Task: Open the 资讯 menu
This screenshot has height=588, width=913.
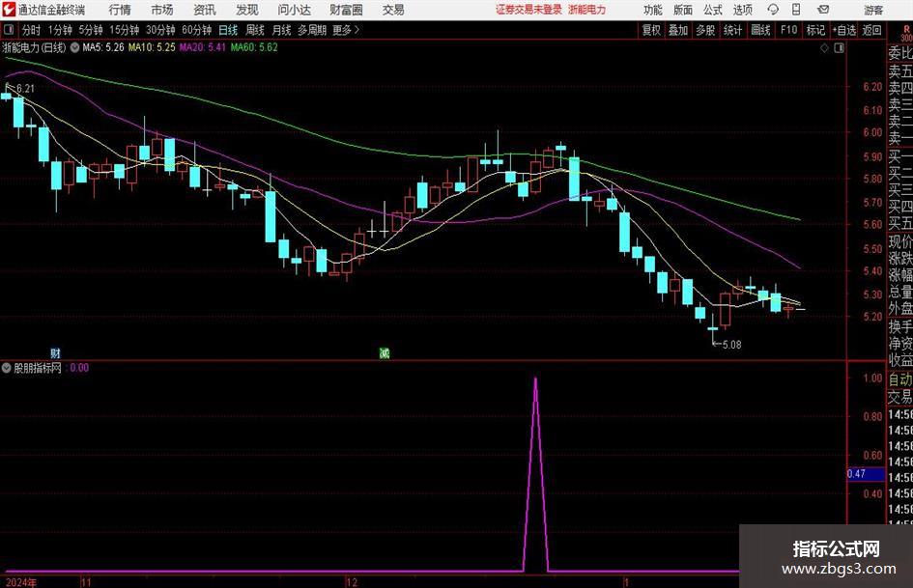Action: (205, 10)
